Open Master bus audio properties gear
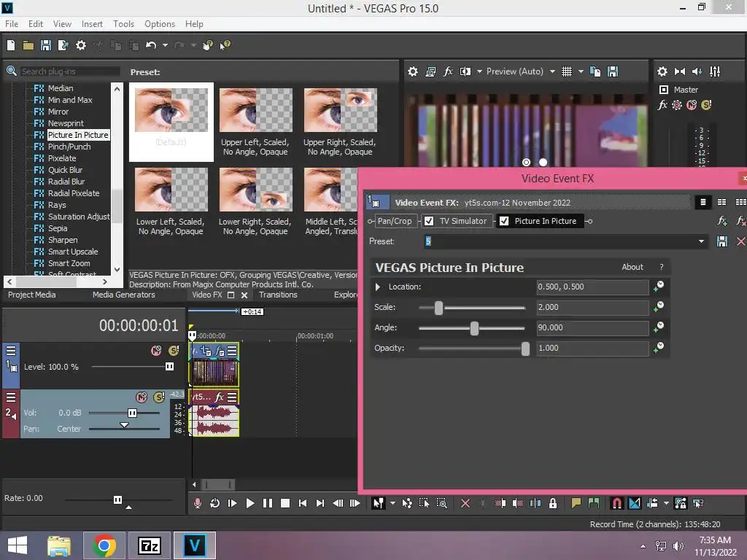The height and width of the screenshot is (560, 747). [662, 71]
